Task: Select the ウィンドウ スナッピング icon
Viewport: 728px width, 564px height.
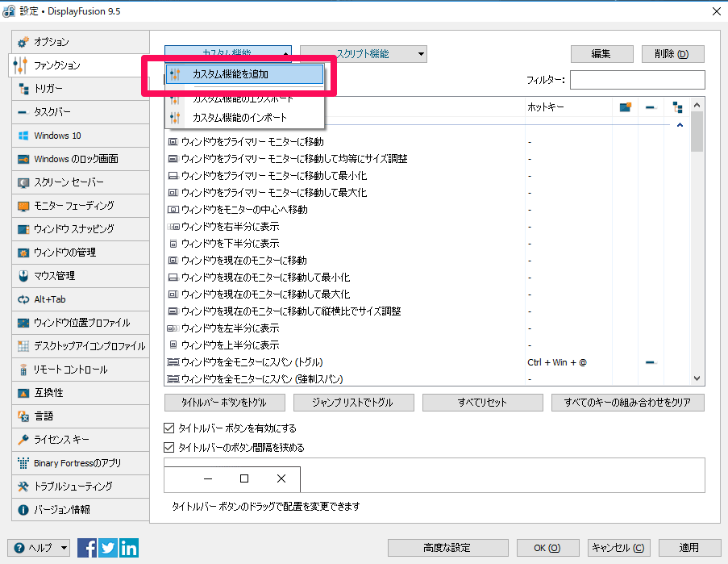Action: tap(23, 229)
